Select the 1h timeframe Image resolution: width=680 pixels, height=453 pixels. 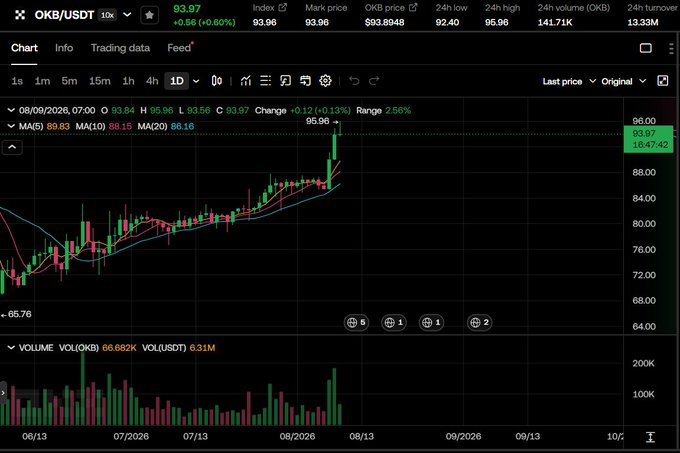[x=128, y=81]
